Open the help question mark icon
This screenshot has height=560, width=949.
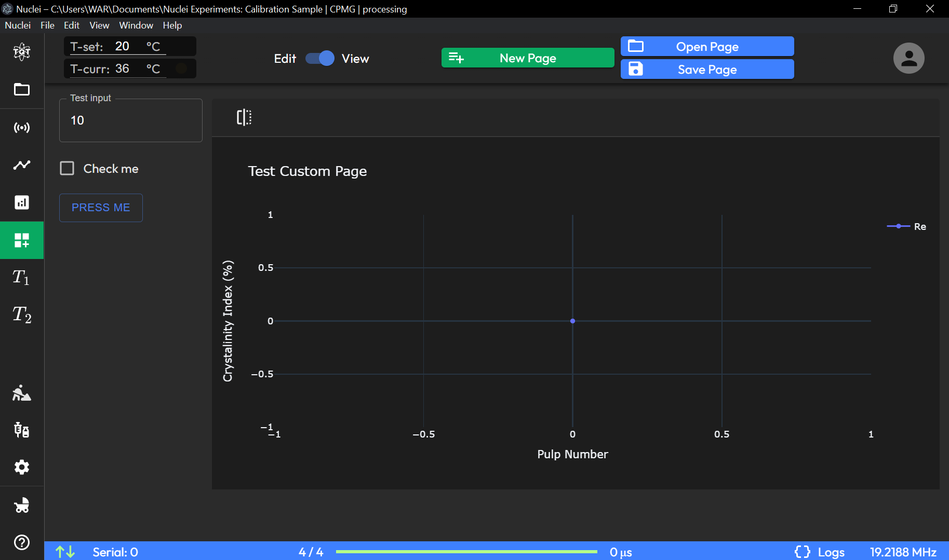[x=22, y=542]
